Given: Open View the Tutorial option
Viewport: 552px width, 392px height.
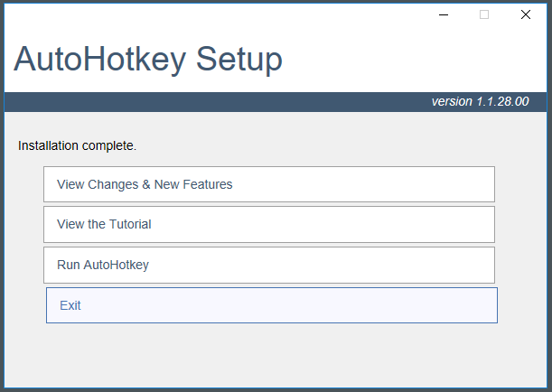Looking at the screenshot, I should pos(269,225).
